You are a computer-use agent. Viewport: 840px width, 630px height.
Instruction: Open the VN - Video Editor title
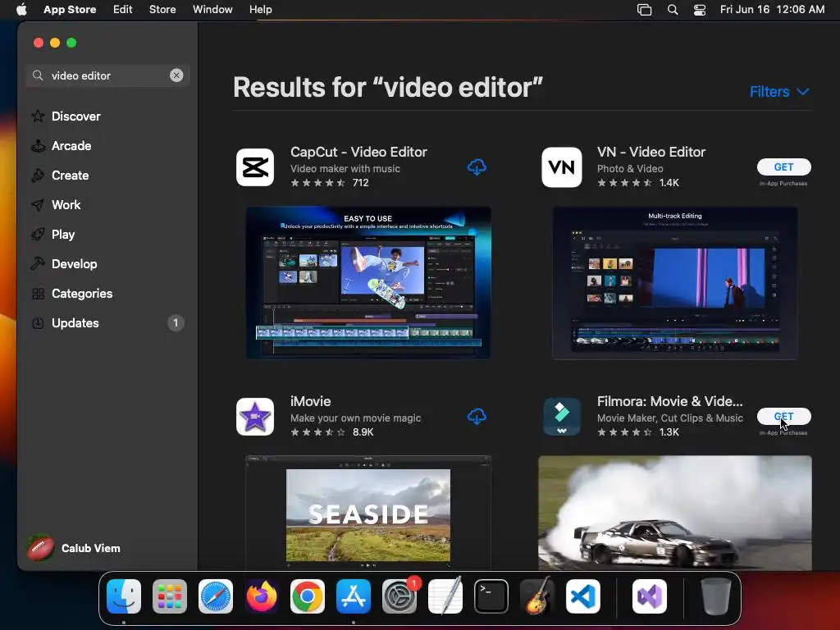651,152
